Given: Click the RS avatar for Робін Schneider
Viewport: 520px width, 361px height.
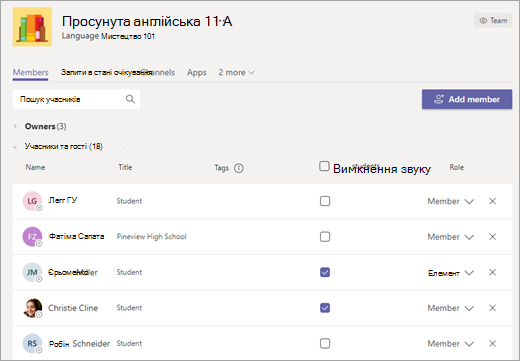Looking at the screenshot, I should point(32,343).
